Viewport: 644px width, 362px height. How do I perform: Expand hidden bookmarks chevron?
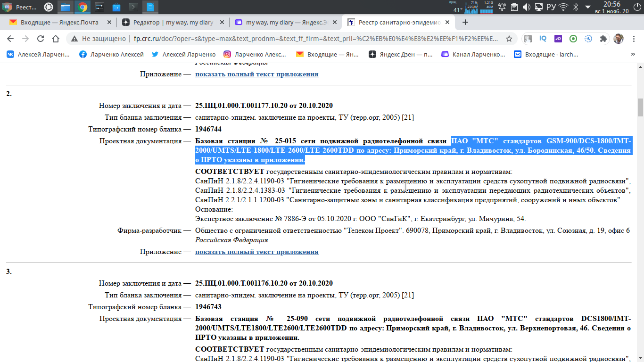pyautogui.click(x=634, y=54)
